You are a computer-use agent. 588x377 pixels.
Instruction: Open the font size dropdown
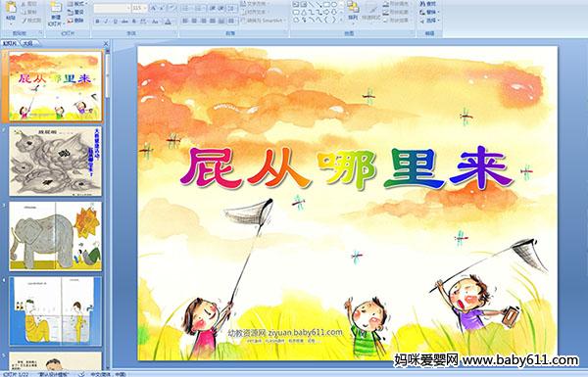click(145, 8)
